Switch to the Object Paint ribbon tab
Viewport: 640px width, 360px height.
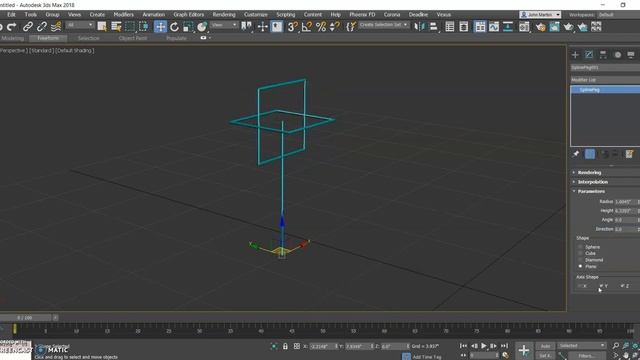(133, 38)
